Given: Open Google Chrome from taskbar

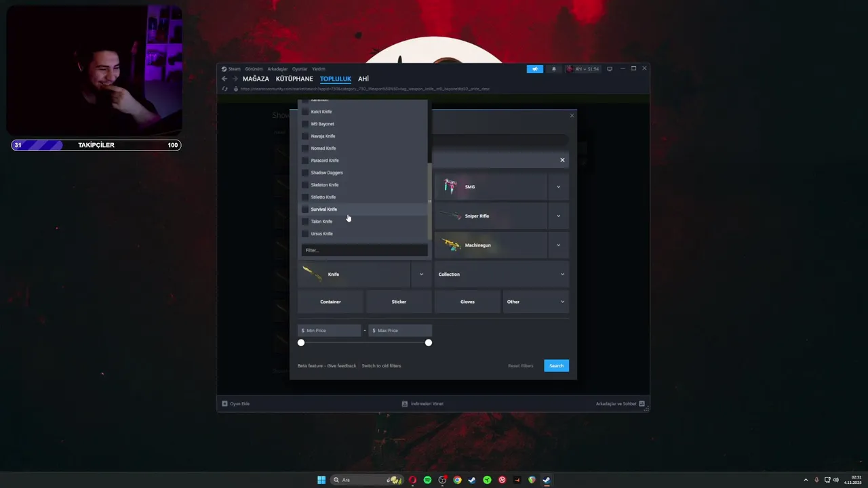Looking at the screenshot, I should (457, 480).
